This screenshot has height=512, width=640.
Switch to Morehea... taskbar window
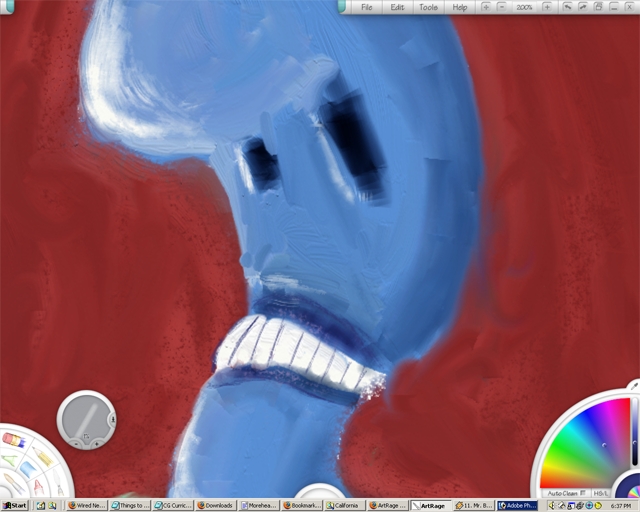click(260, 505)
